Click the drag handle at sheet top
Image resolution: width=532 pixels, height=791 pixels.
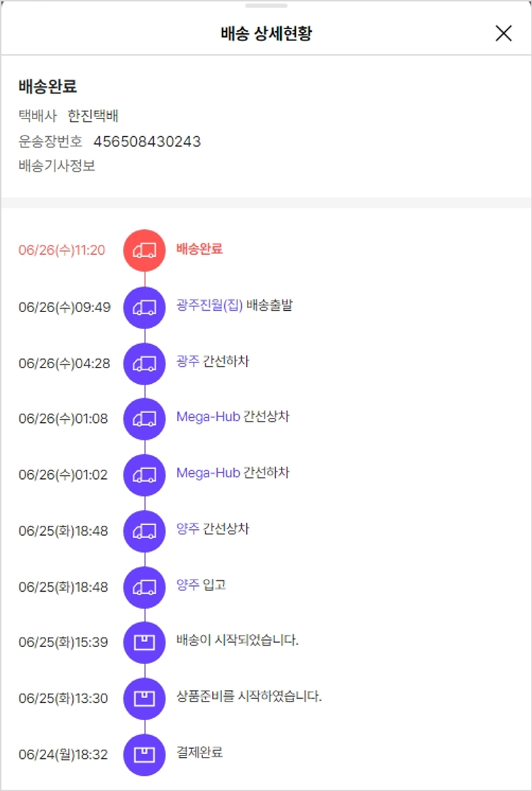pos(266,5)
